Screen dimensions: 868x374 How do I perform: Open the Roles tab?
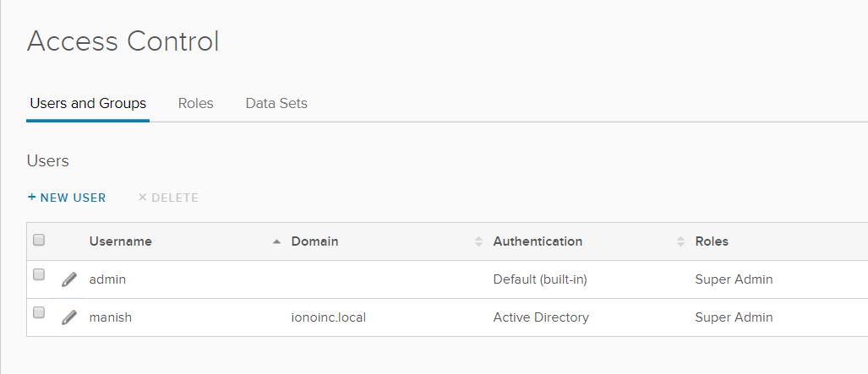pyautogui.click(x=195, y=104)
